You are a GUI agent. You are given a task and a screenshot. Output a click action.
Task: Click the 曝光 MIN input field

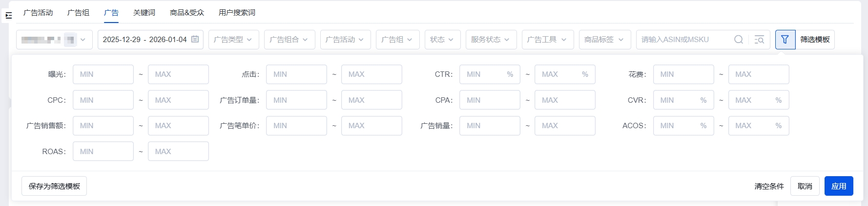103,74
